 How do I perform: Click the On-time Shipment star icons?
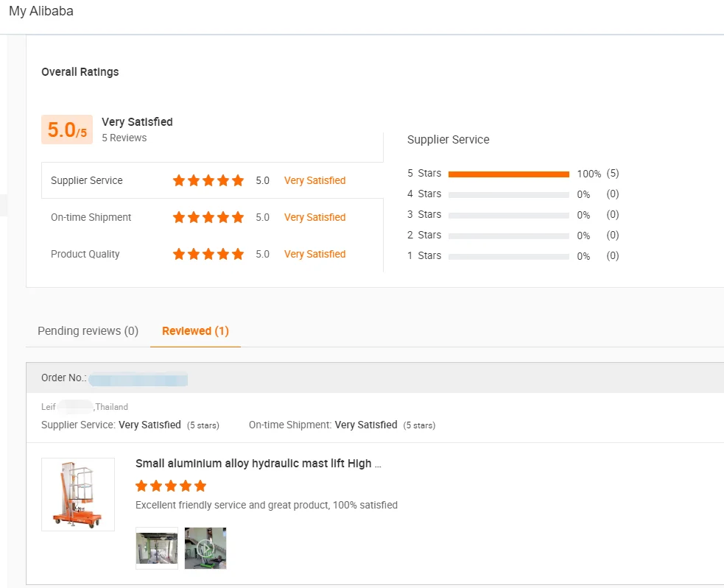(x=208, y=217)
